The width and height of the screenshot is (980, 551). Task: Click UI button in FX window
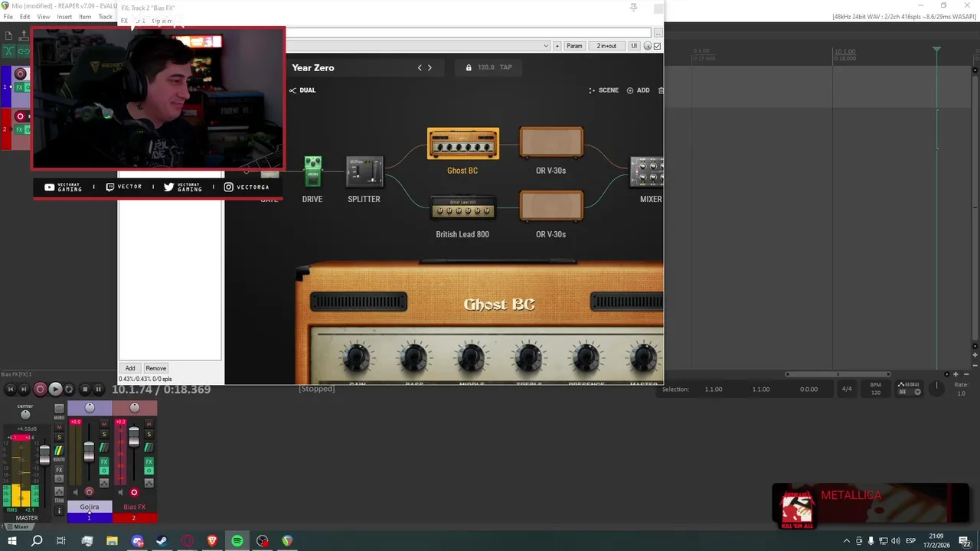633,46
